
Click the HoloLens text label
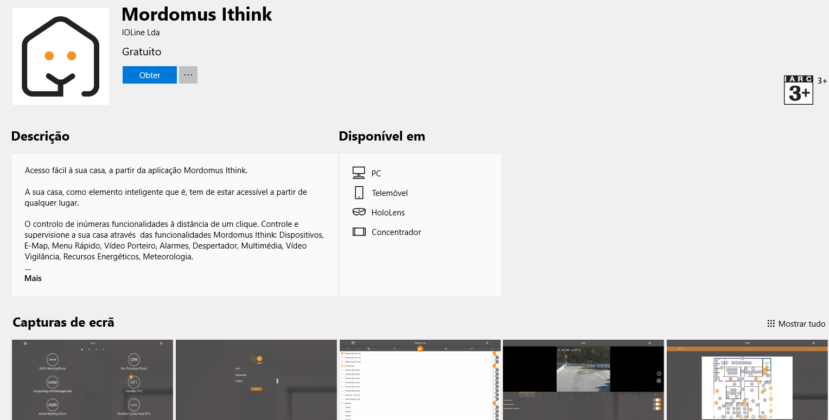388,213
